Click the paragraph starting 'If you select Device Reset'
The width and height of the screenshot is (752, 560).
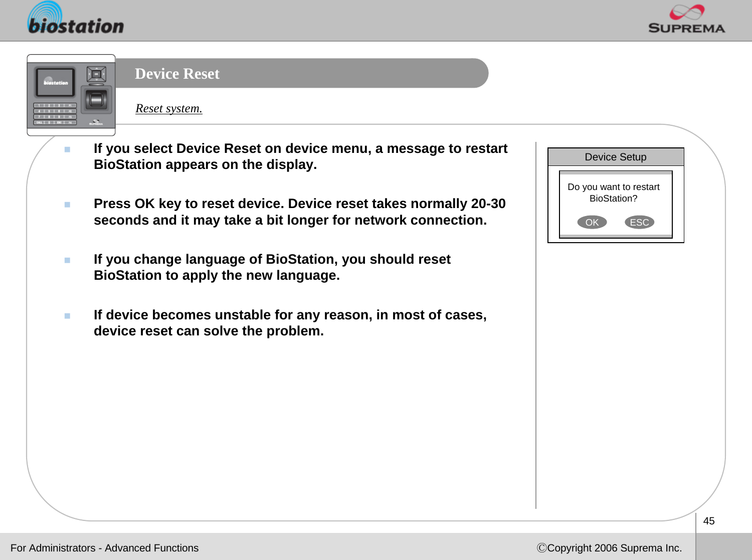tap(301, 156)
